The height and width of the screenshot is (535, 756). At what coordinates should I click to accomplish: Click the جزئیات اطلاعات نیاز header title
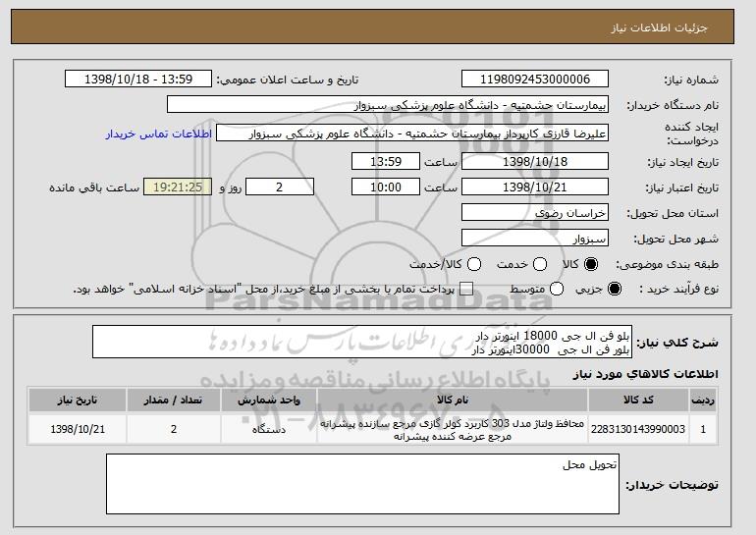pos(659,27)
